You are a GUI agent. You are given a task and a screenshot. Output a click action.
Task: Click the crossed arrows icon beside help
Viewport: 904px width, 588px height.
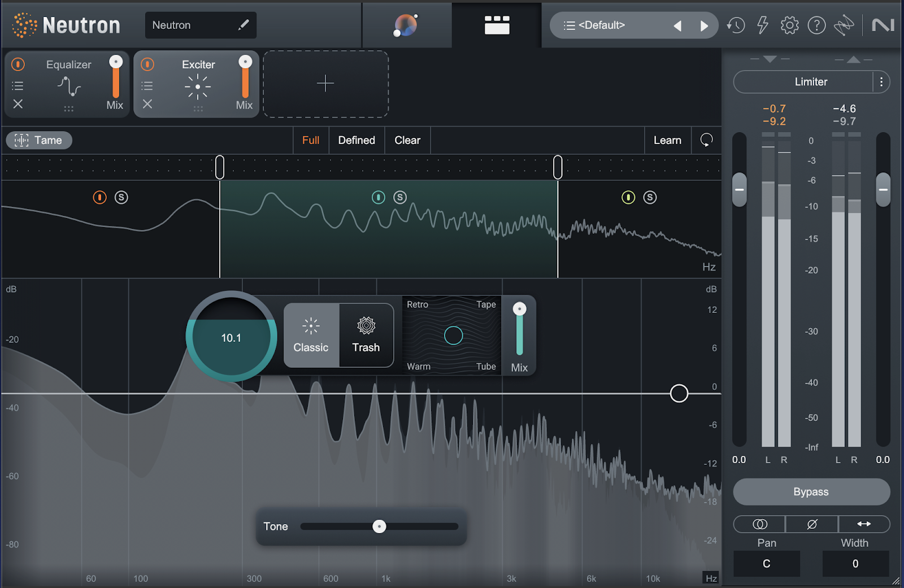pos(844,25)
